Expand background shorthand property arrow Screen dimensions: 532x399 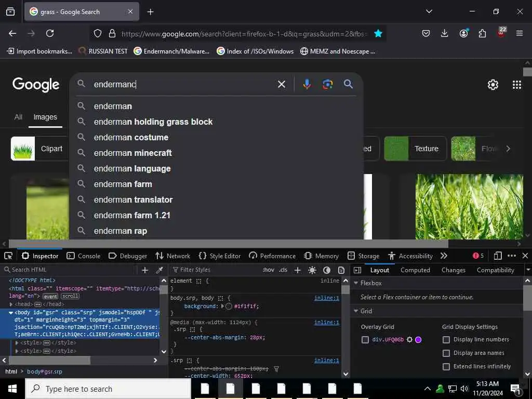click(222, 306)
